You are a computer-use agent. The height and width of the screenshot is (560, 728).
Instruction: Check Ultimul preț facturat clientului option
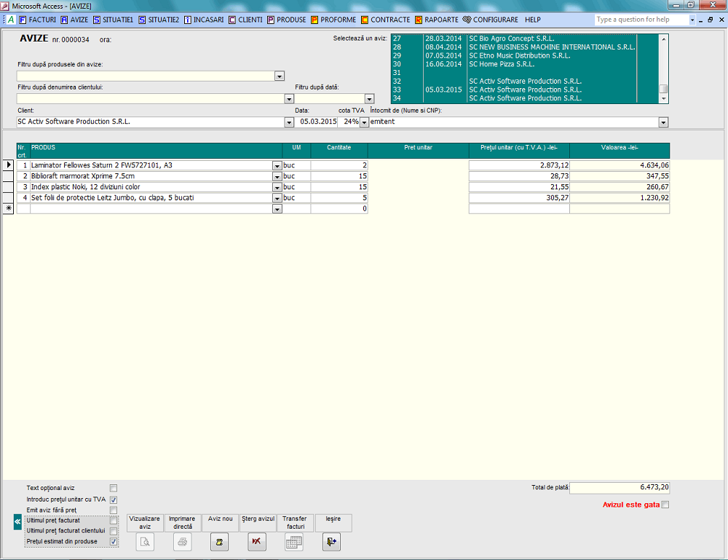click(x=114, y=531)
